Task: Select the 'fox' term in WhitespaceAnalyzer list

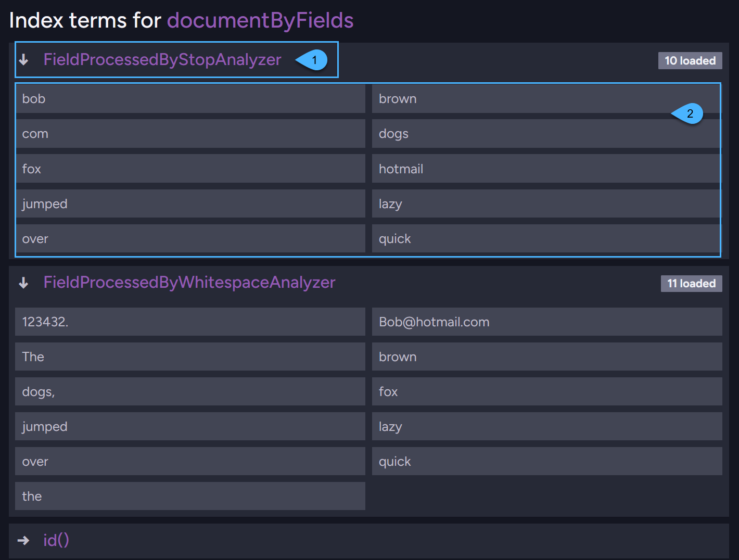Action: [547, 391]
